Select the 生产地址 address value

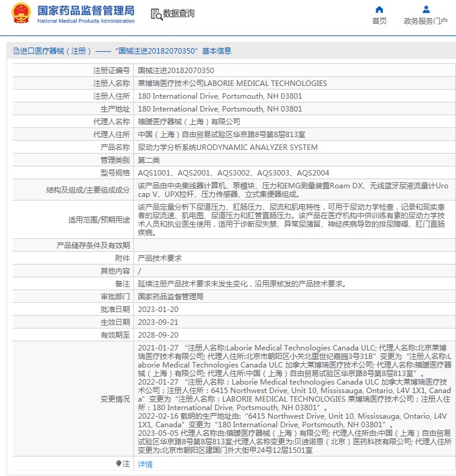pos(220,108)
